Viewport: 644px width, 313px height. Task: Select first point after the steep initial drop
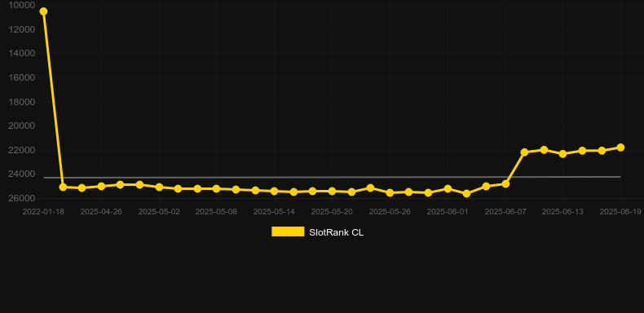pyautogui.click(x=63, y=187)
